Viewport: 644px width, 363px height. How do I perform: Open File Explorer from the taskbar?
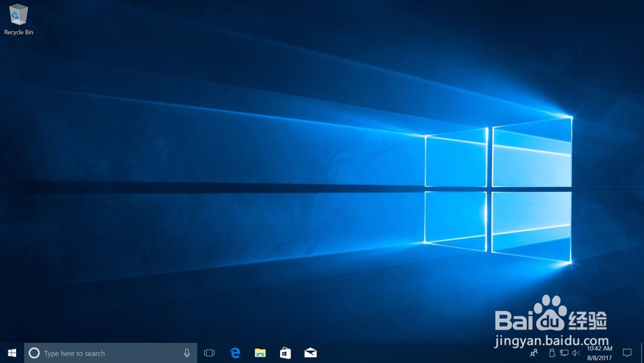tap(260, 353)
